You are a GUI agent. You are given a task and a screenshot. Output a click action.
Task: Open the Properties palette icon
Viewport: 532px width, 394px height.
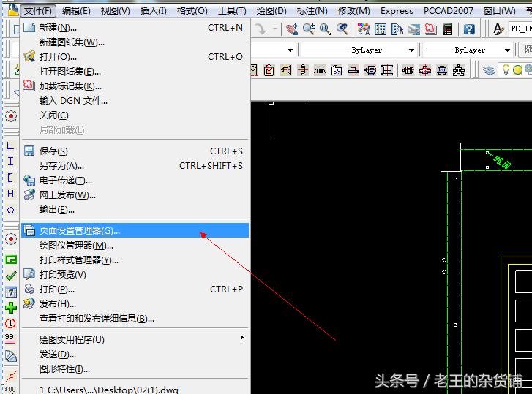point(364,29)
